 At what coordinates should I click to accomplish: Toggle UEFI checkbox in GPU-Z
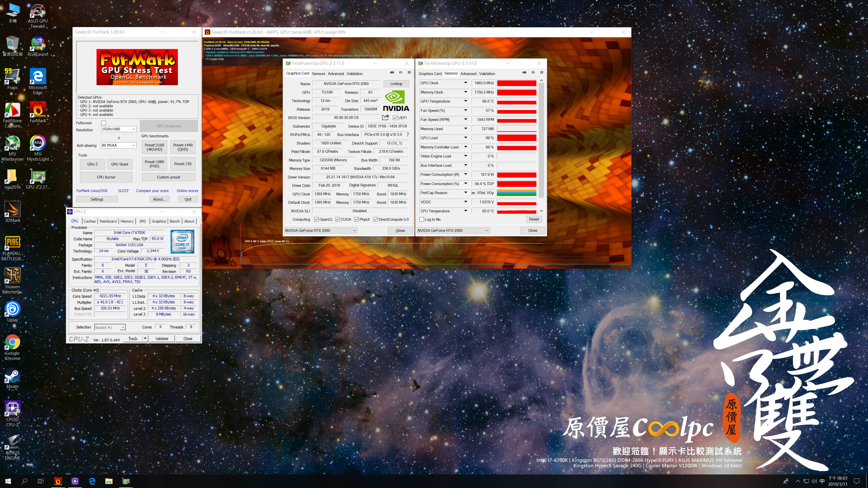coord(395,117)
